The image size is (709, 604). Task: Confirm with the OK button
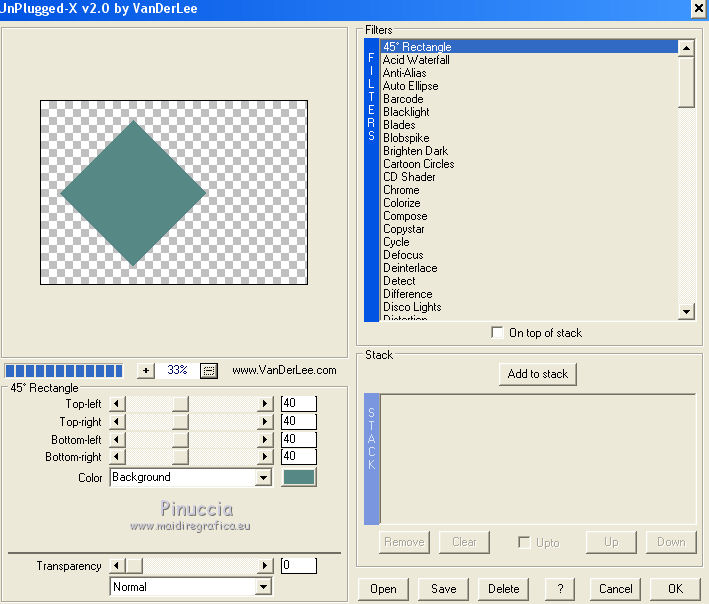[x=675, y=589]
